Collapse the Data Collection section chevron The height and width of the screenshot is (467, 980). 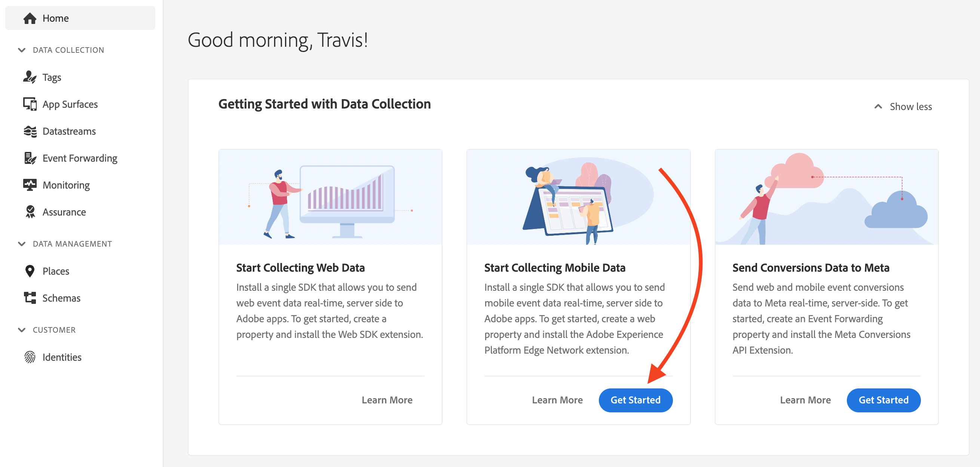(x=22, y=50)
